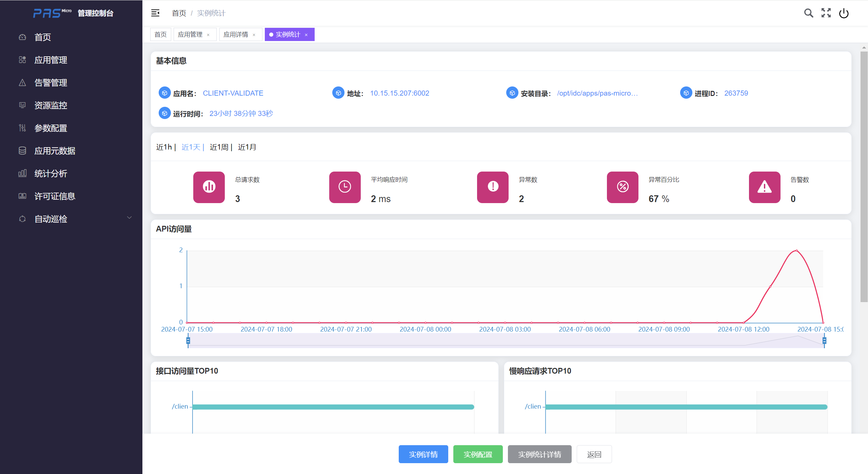This screenshot has width=868, height=474.
Task: Click the 平均响应时间 clock icon
Action: (x=344, y=187)
